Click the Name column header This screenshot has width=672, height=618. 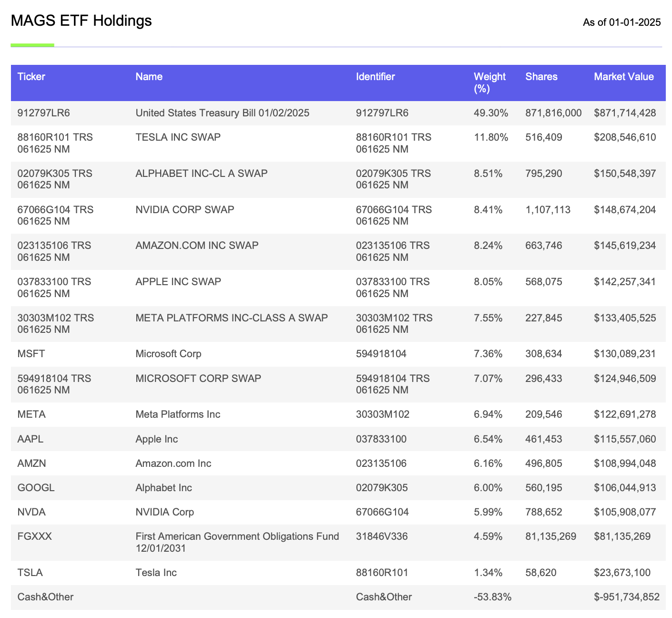pos(149,77)
